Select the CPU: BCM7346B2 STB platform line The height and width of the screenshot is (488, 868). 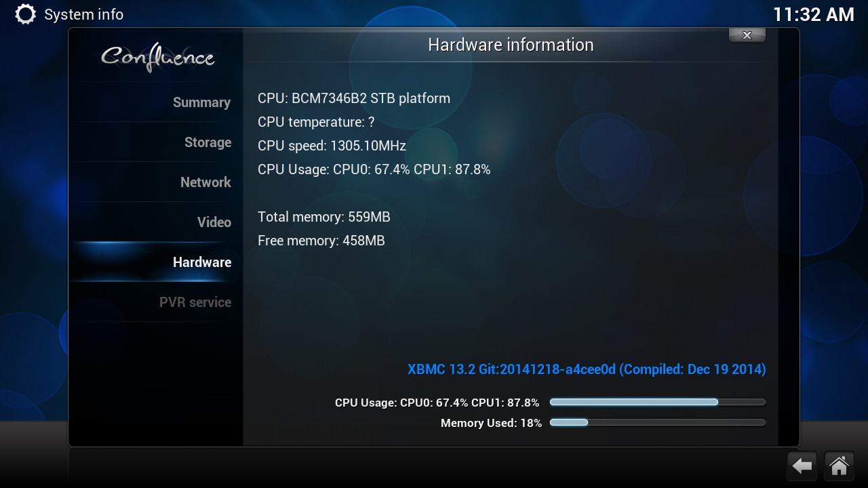coord(354,98)
